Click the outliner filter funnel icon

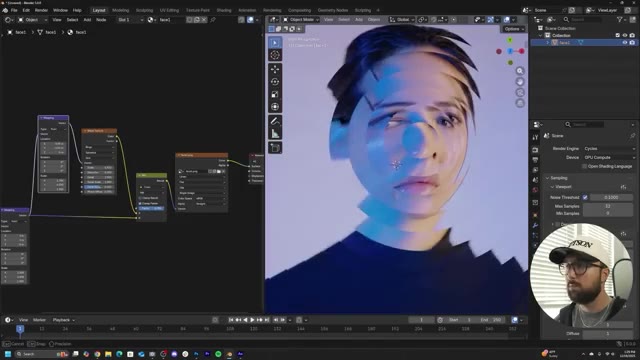pos(620,20)
